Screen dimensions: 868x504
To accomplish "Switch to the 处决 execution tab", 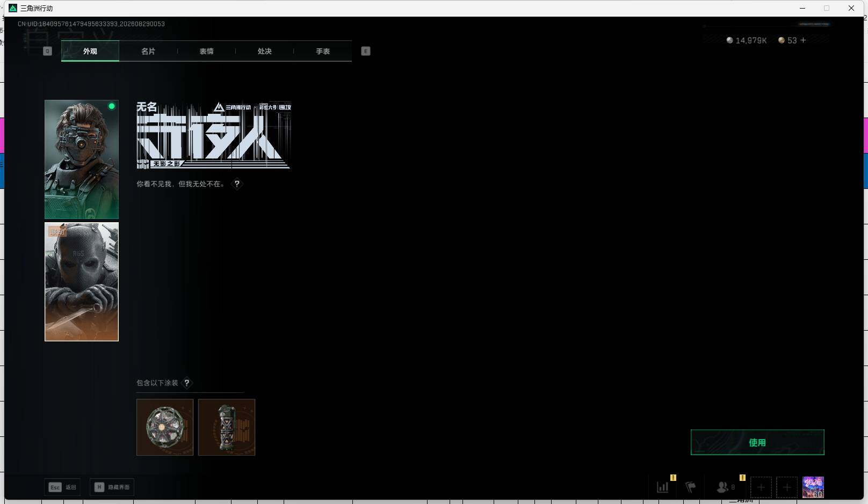I will click(264, 51).
